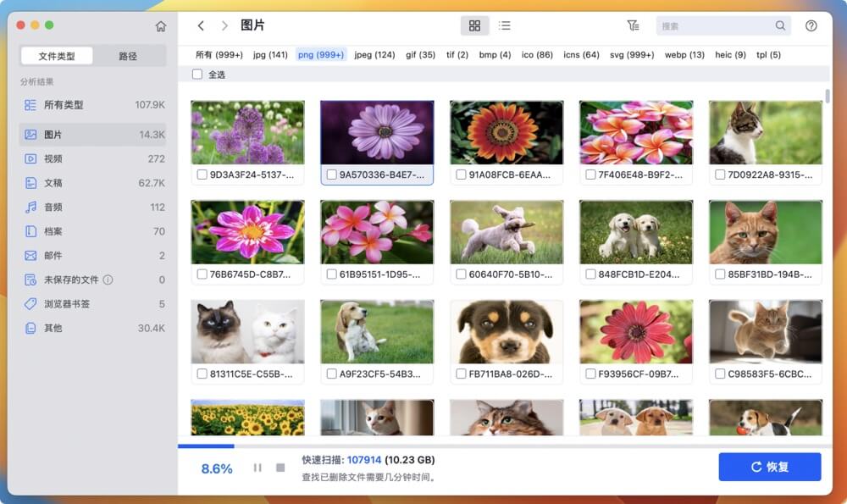
Task: Go back using the left chevron arrow
Action: (201, 25)
